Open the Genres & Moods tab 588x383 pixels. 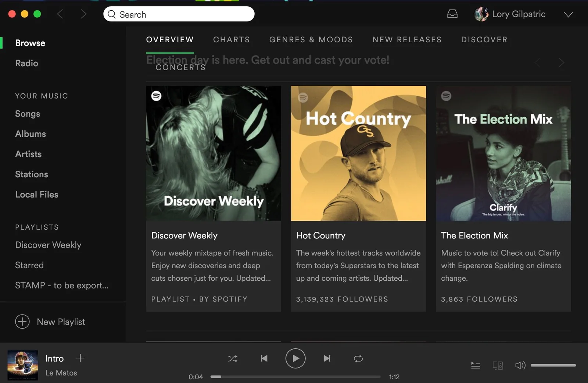(x=311, y=40)
